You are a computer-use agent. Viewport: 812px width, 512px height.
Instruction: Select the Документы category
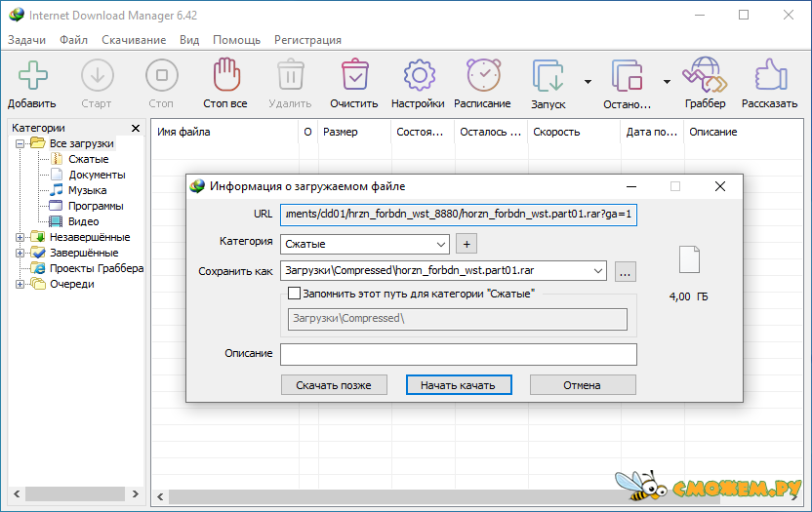tap(97, 175)
